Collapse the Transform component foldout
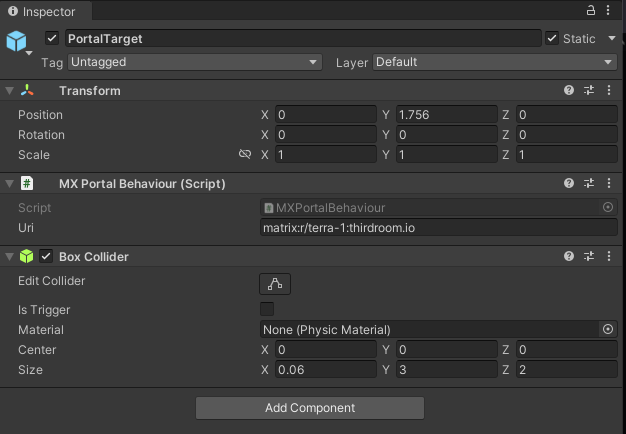 (10, 91)
